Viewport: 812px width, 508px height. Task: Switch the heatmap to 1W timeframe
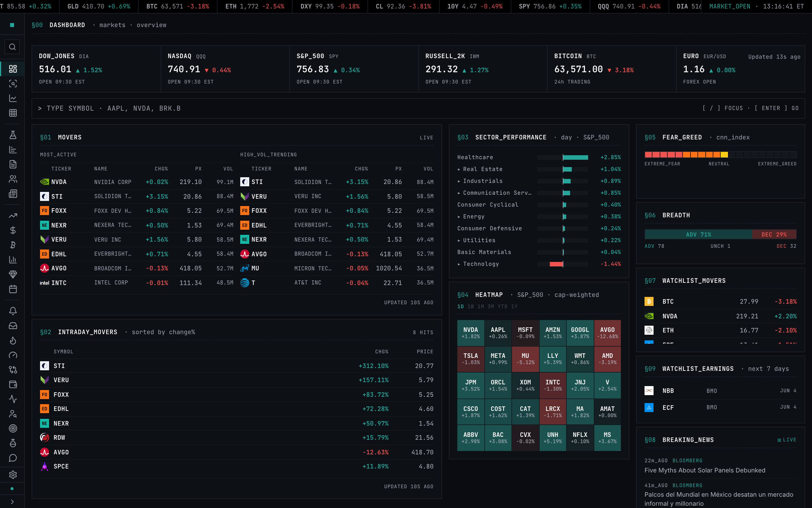coord(471,306)
